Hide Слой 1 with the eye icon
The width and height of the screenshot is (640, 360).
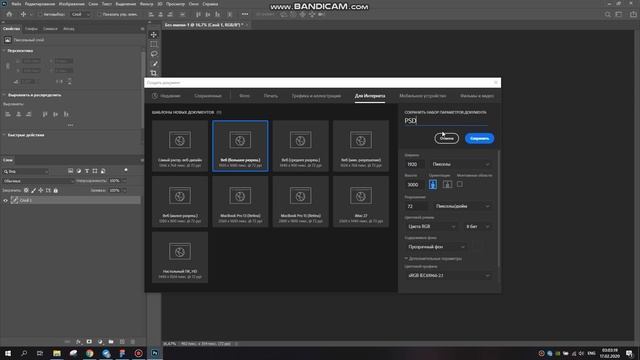coord(5,200)
